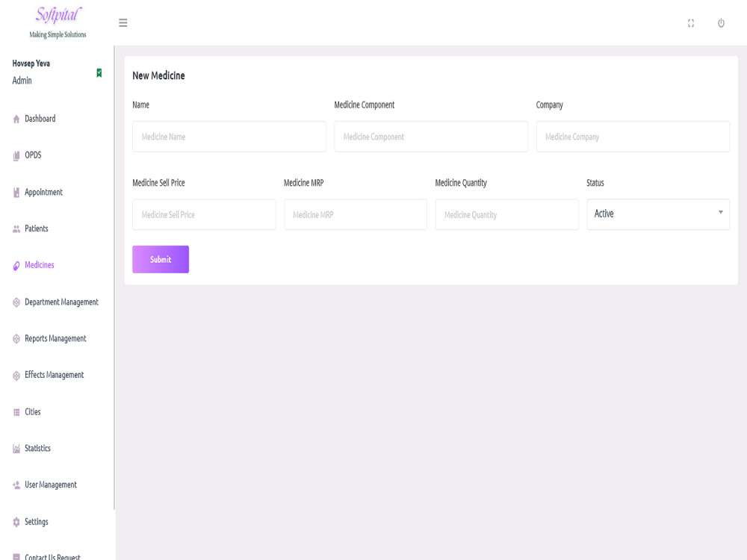The image size is (747, 560).
Task: Submit the new medicine form
Action: click(161, 260)
